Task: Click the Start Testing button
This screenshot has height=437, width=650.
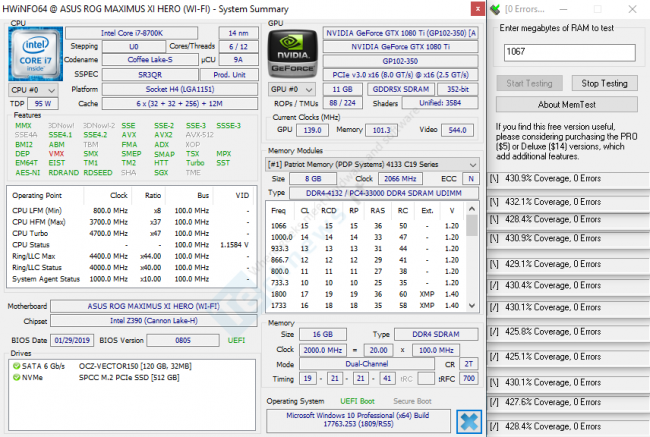Action: tap(529, 83)
